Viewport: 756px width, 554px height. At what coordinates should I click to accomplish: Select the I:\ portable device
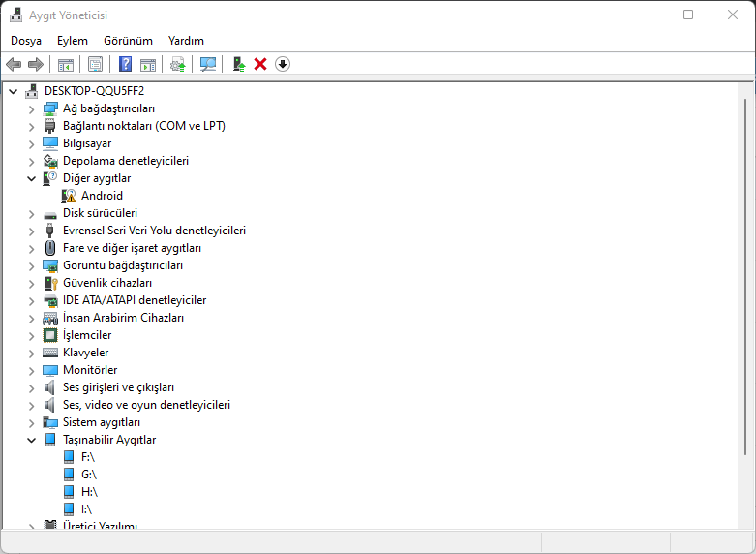coord(86,509)
